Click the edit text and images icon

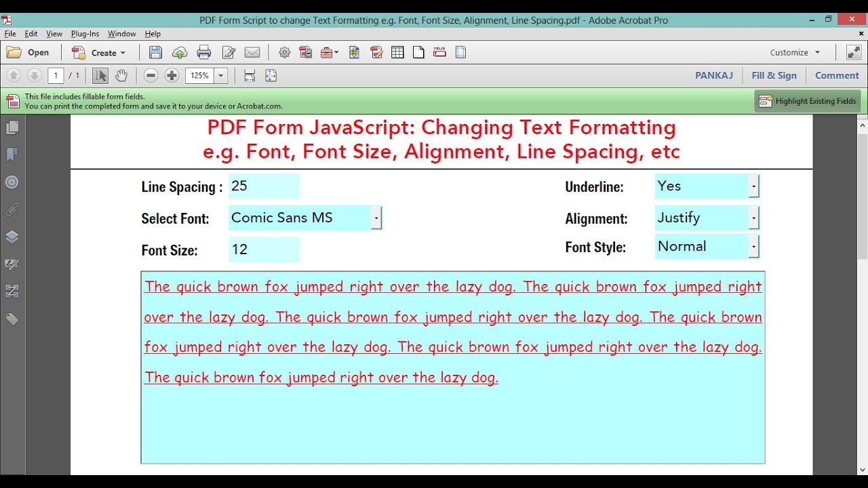pos(229,52)
